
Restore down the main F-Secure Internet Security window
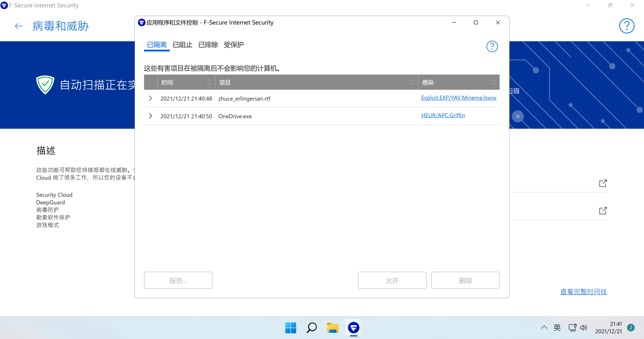click(610, 5)
